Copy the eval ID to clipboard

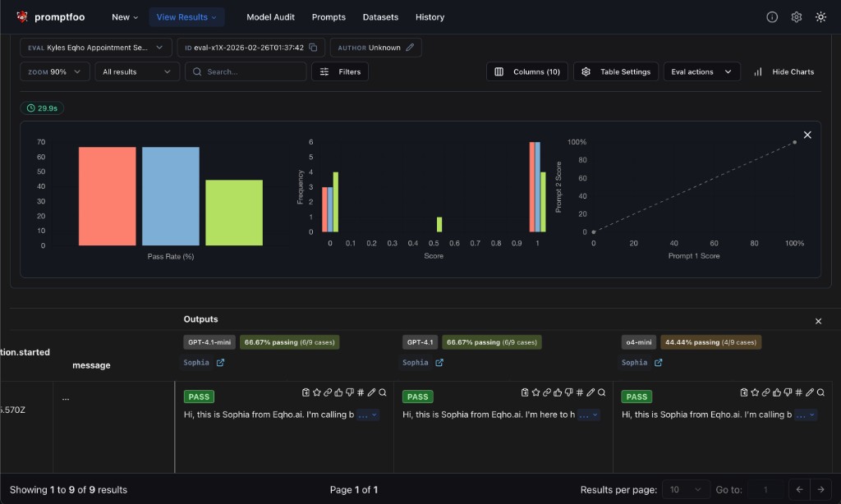(314, 48)
